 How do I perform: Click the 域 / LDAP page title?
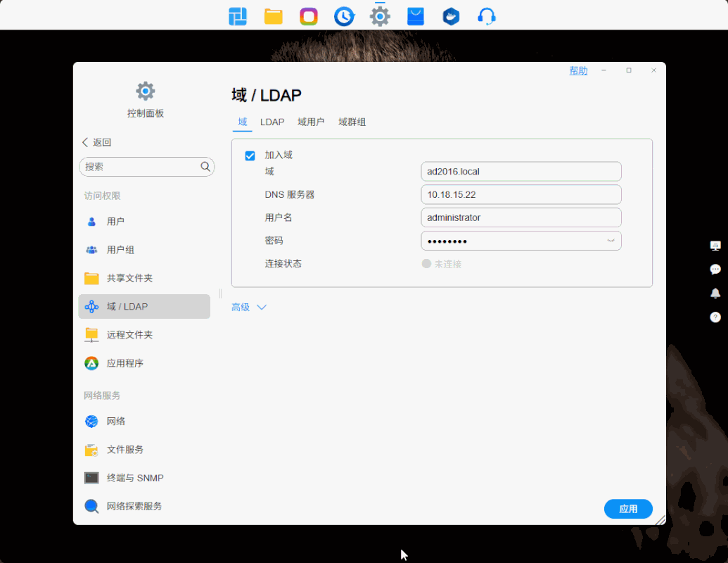coord(267,95)
